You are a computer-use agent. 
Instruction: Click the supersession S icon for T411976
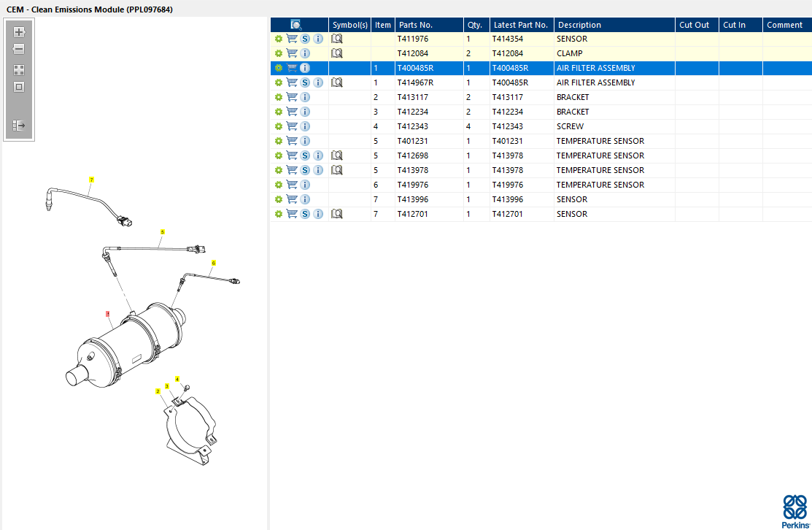(305, 39)
